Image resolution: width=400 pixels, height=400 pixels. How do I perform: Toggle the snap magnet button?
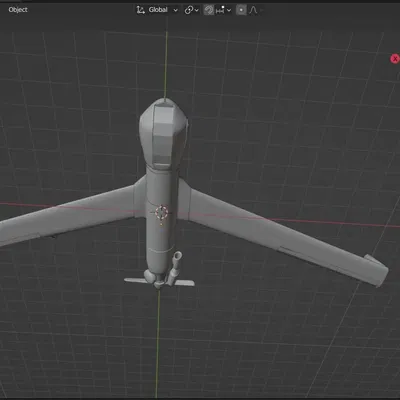209,10
